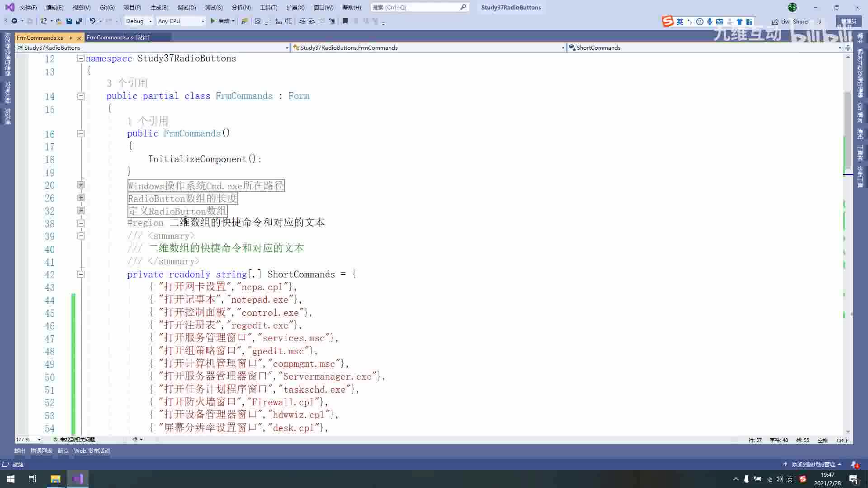868x488 pixels.
Task: Click the open file toolbar icon
Action: (x=59, y=21)
